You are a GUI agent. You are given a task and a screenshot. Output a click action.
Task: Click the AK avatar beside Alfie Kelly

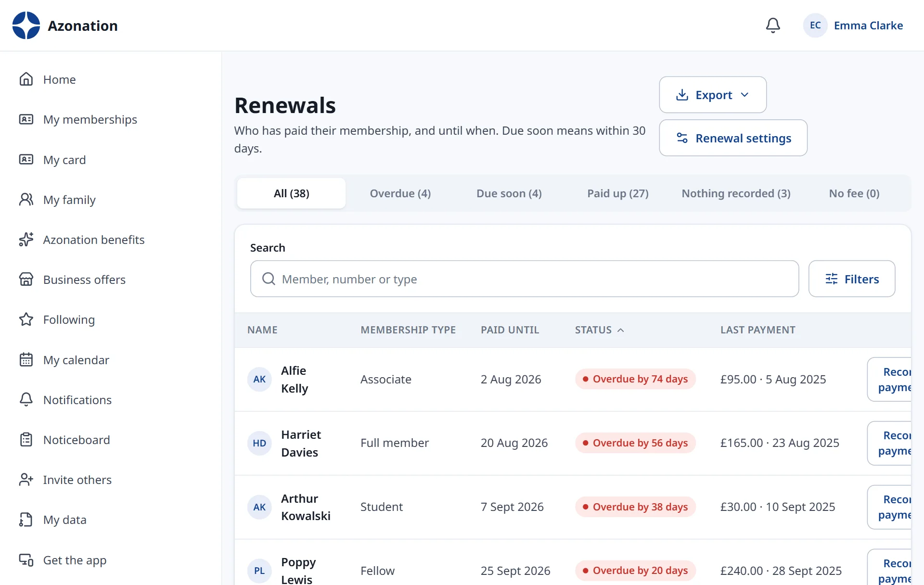point(259,379)
